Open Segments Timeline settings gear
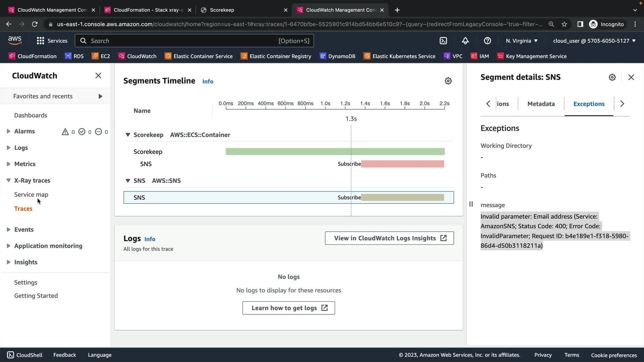Screen dimensions: 644x362 pos(448,81)
